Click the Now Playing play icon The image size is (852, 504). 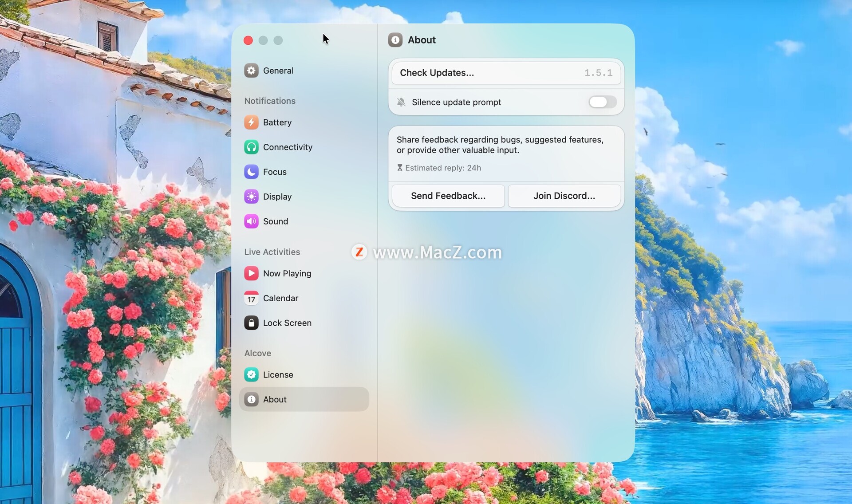coord(251,273)
